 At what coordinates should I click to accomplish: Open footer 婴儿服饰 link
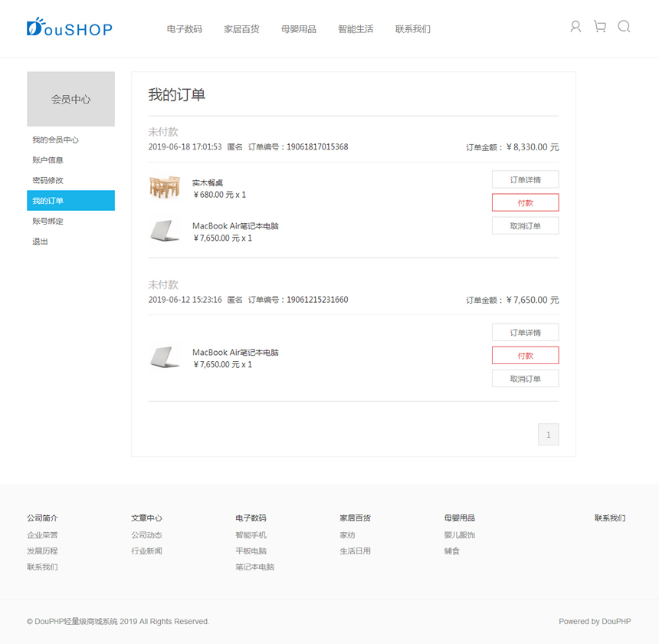tap(459, 535)
